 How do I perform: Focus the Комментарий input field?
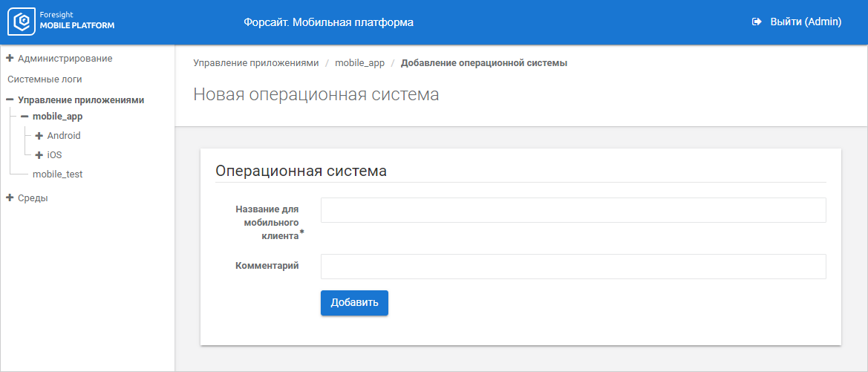pos(572,267)
